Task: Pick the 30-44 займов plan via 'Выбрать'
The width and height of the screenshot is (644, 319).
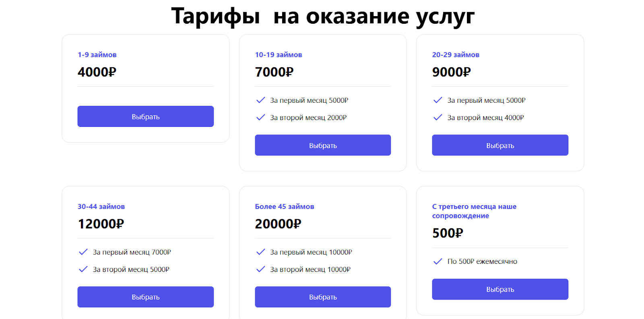Action: pos(146,297)
